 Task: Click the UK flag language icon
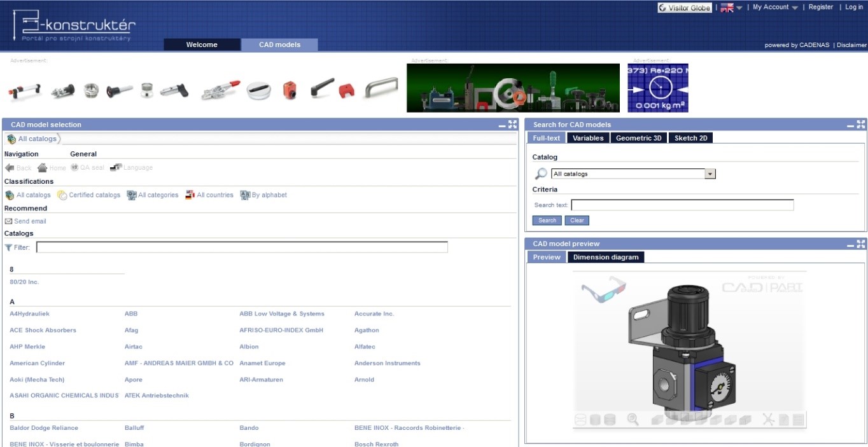point(727,8)
